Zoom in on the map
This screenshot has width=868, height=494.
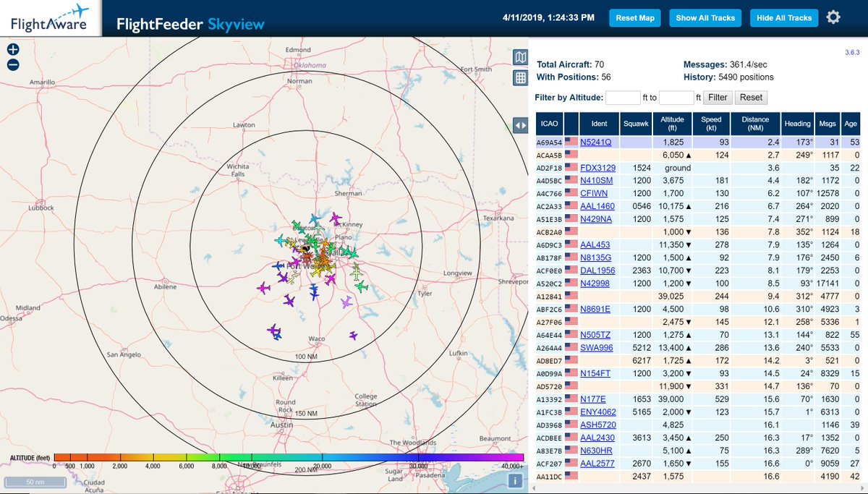[x=13, y=50]
